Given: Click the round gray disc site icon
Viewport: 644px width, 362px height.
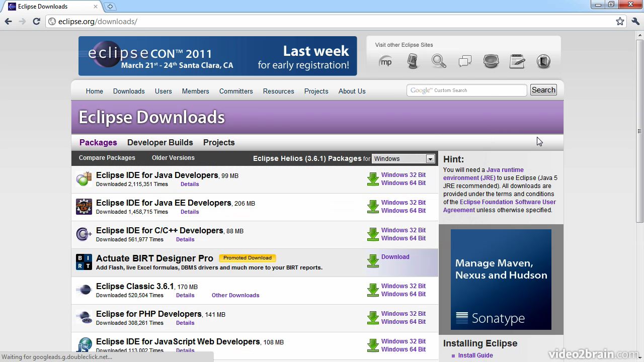Looking at the screenshot, I should coord(491,61).
